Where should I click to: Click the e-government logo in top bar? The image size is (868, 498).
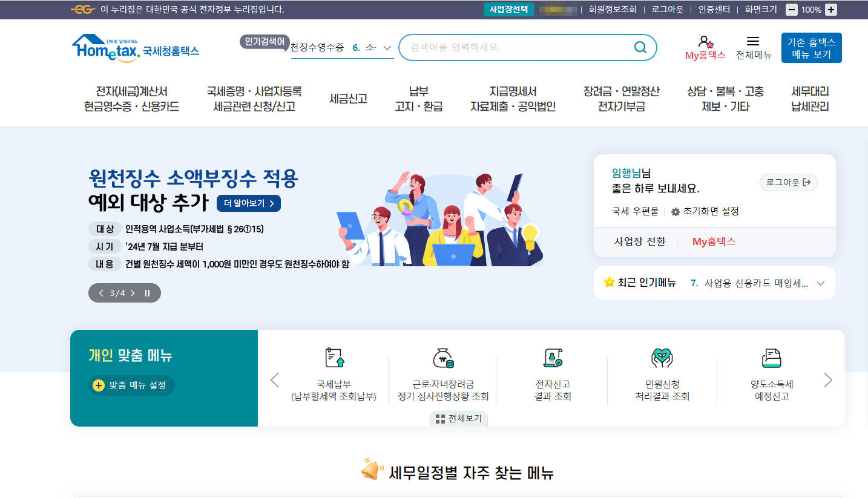[84, 10]
